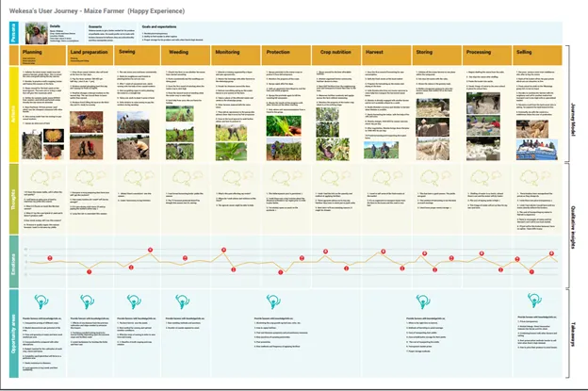
Task: Click the vertical "Journey Model" label
Action: pos(573,119)
